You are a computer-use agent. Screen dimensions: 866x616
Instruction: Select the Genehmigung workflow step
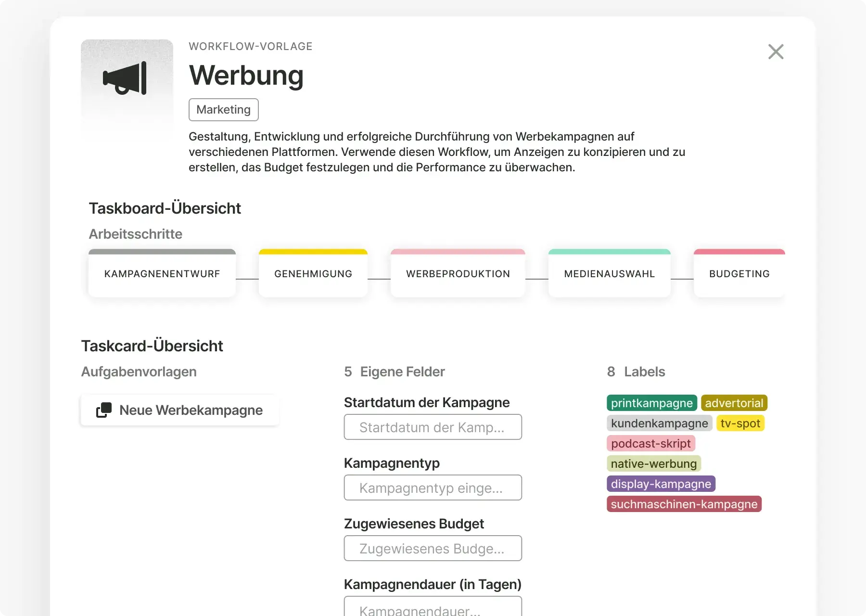[x=313, y=274]
